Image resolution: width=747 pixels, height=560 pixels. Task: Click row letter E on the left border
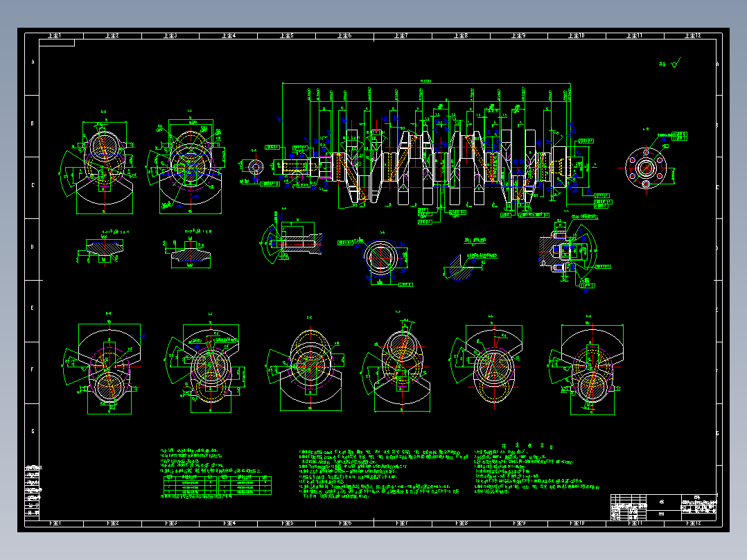33,308
